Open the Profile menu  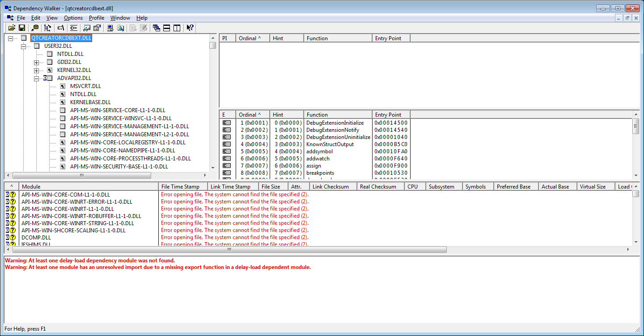[97, 18]
